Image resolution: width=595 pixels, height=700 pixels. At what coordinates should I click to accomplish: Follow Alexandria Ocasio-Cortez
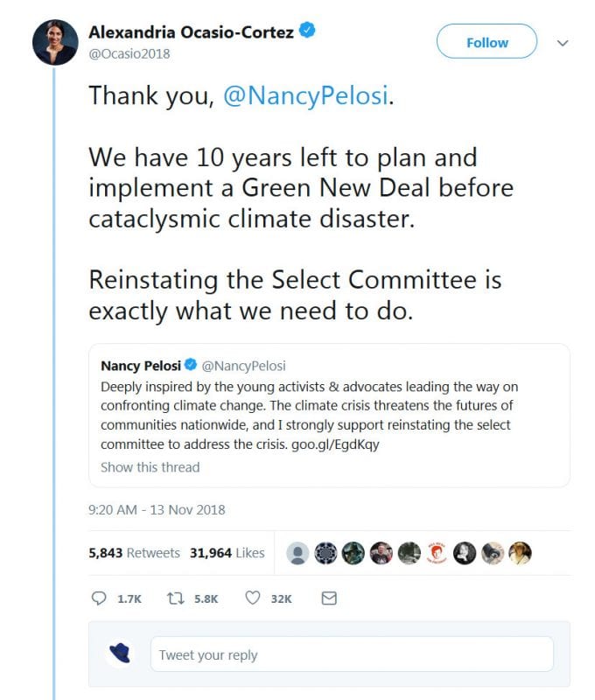(x=486, y=42)
